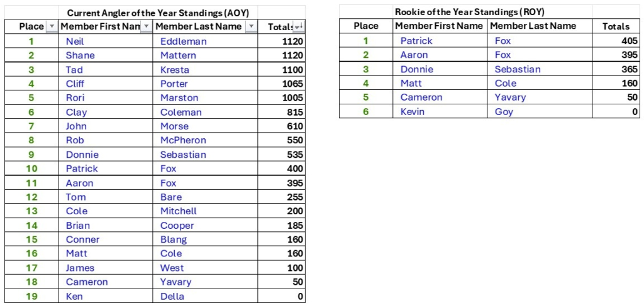Click the Conner first name cell
644x308 pixels.
[x=106, y=239]
